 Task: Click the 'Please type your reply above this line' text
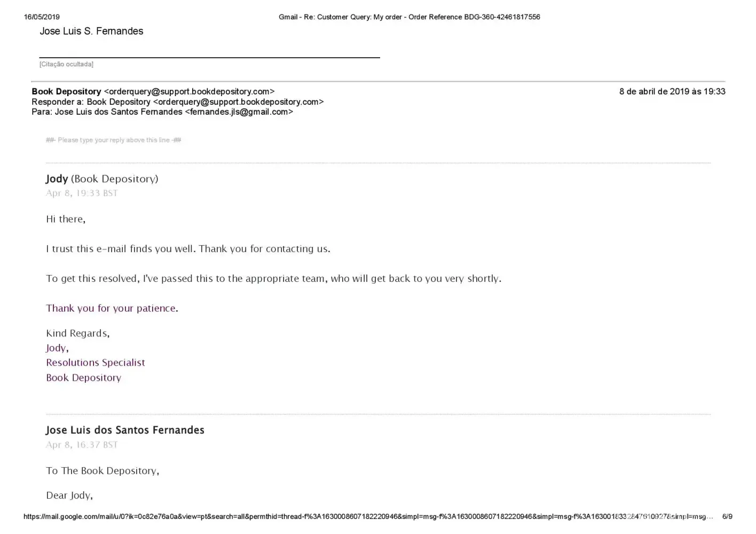point(113,140)
